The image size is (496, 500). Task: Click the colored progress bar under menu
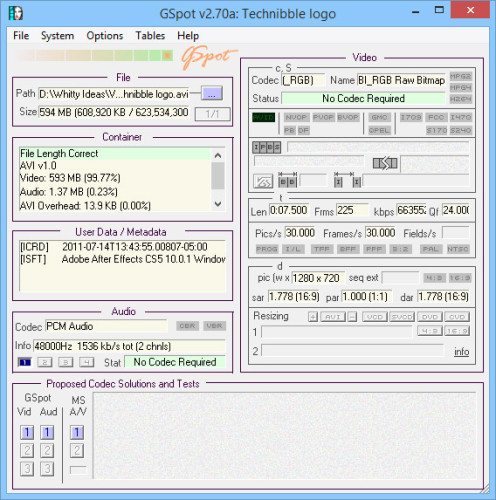click(x=94, y=55)
